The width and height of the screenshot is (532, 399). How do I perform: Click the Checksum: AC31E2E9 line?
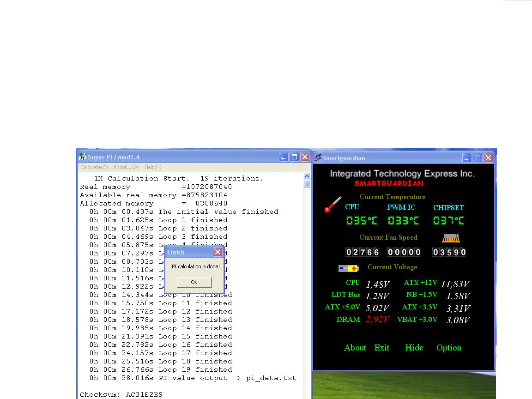(121, 394)
